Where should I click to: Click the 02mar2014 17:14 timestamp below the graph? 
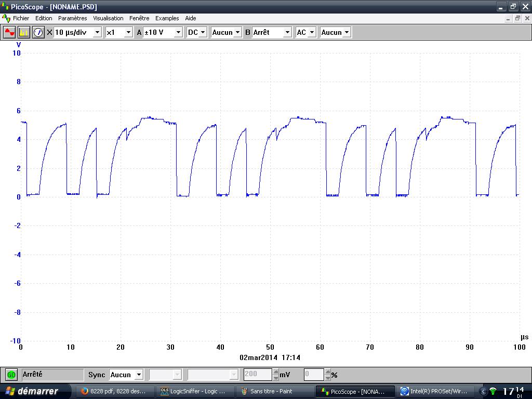click(x=270, y=357)
